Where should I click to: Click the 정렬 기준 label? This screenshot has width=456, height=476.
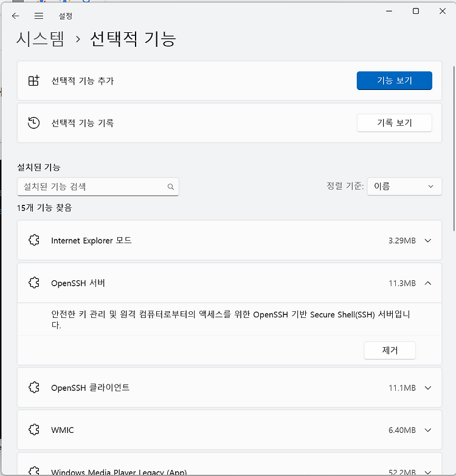tap(345, 186)
